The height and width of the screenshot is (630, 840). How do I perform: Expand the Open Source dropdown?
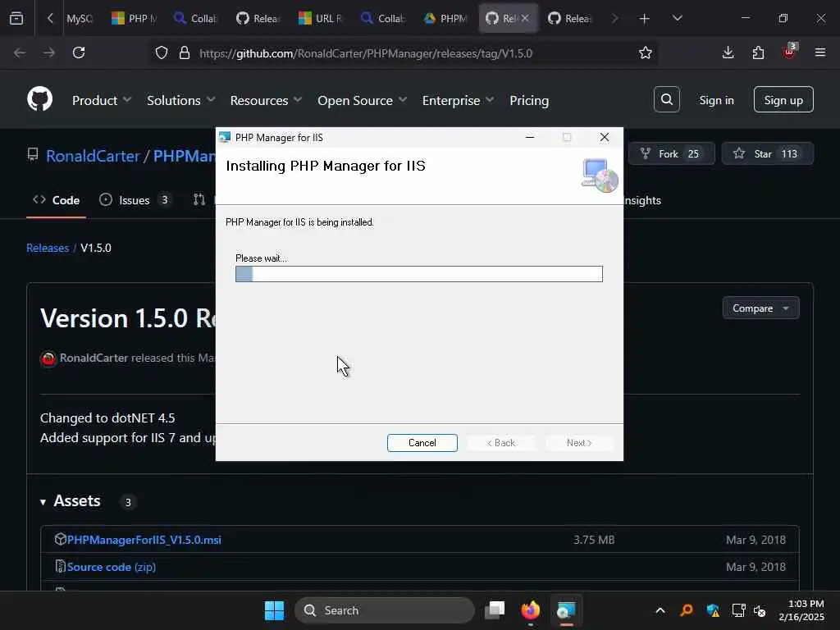click(362, 100)
